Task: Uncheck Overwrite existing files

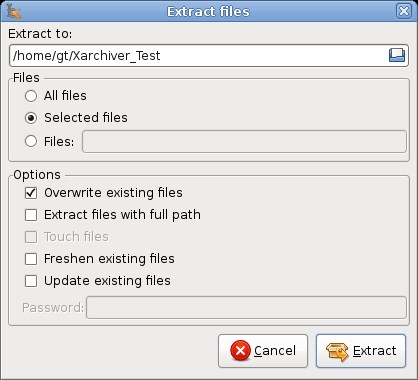Action: pyautogui.click(x=31, y=193)
